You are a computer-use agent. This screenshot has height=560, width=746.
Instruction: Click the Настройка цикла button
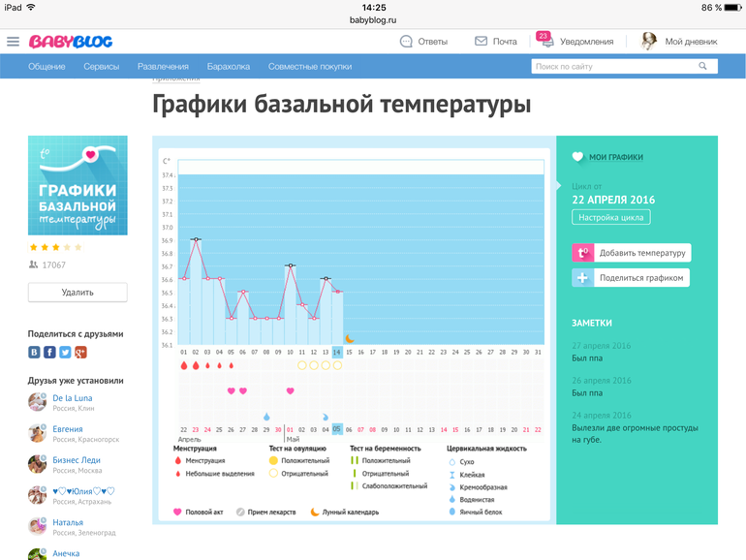[610, 218]
